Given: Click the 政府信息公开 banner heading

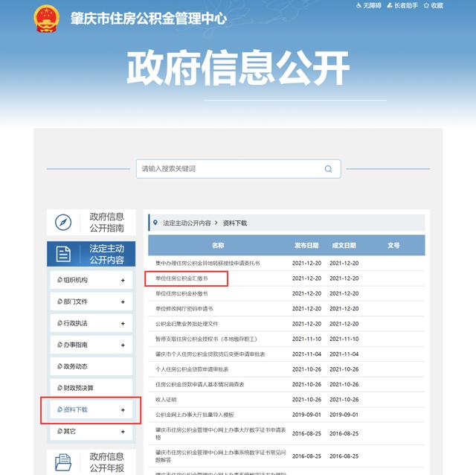Looking at the screenshot, I should point(238,68).
